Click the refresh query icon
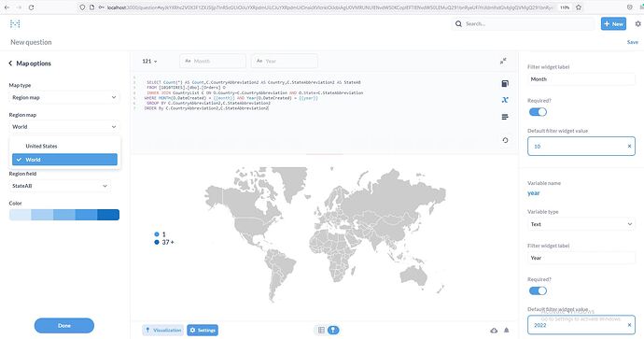Screen dimensions: 644x339 [505, 140]
